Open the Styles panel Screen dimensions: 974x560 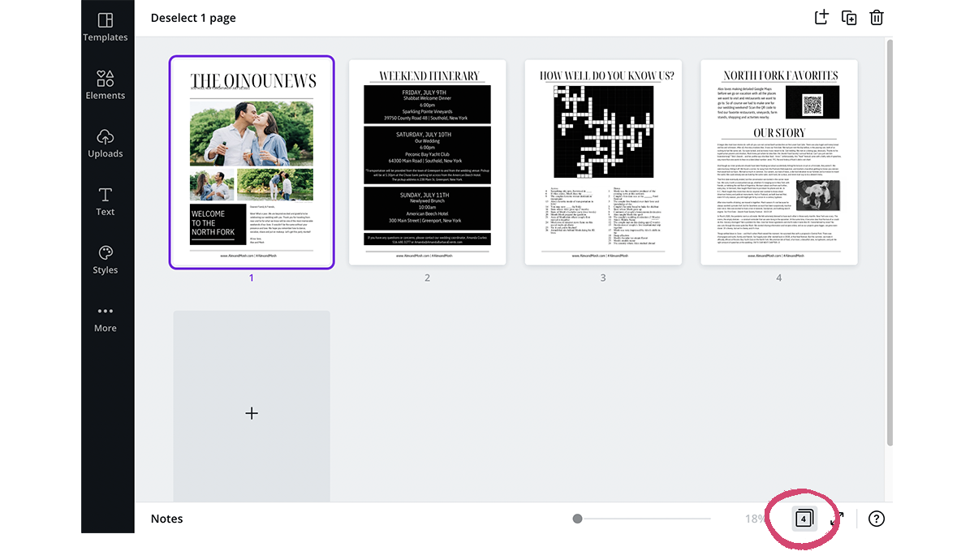click(x=106, y=260)
